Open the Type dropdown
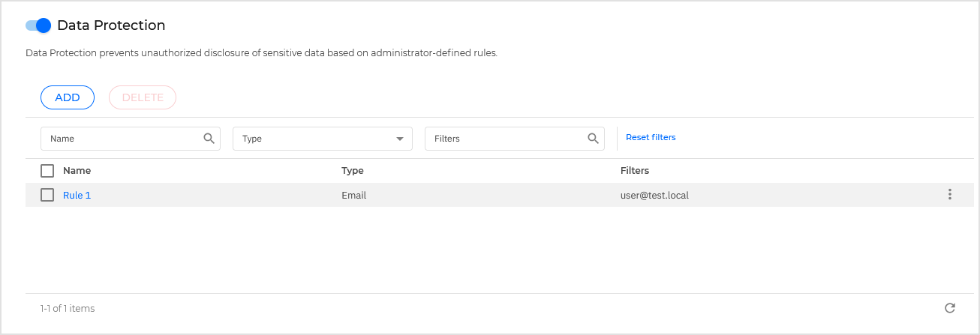Viewport: 980px width, 335px height. point(315,139)
